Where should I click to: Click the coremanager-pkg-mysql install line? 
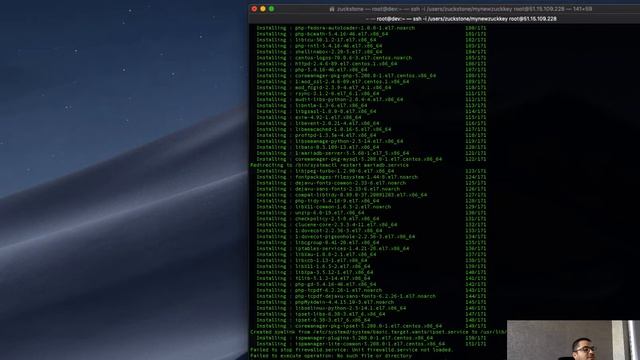[x=371, y=159]
